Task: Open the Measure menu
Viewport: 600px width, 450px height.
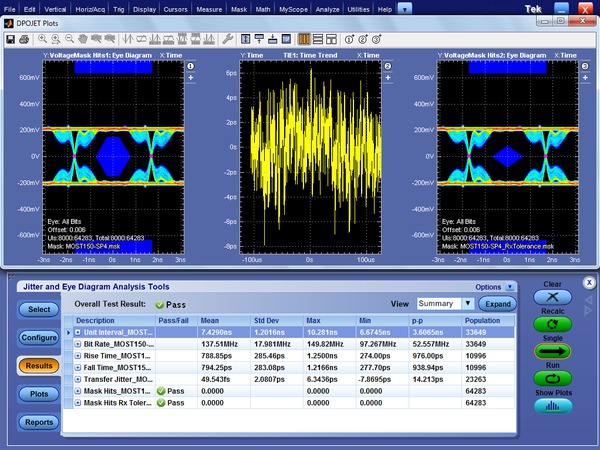Action: click(x=209, y=9)
